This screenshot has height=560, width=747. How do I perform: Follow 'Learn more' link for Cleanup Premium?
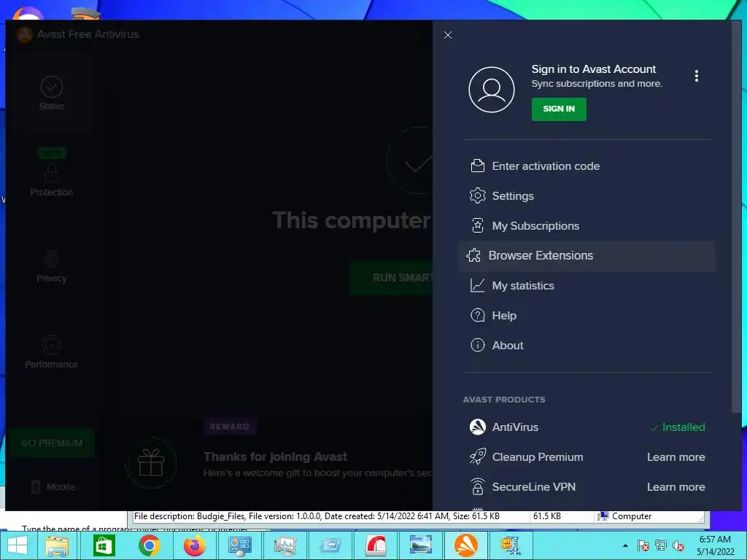[676, 457]
